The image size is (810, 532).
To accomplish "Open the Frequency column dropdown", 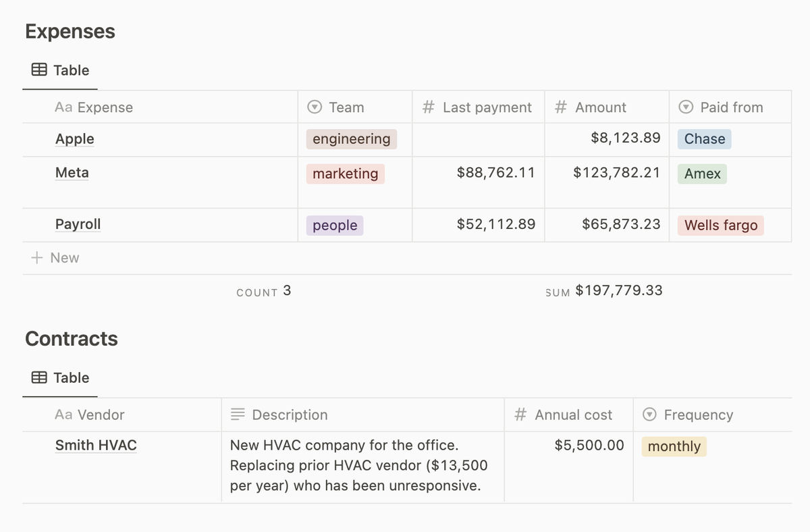I will point(650,415).
